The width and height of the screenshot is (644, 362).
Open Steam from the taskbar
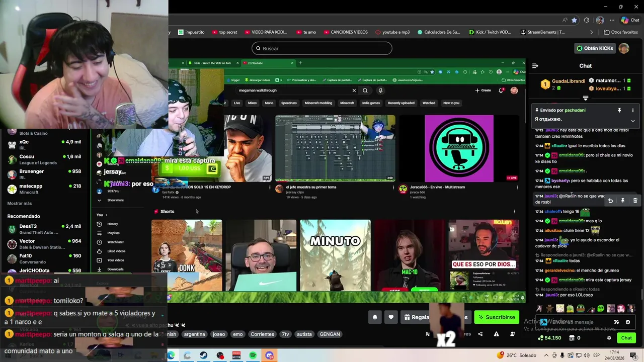203,355
